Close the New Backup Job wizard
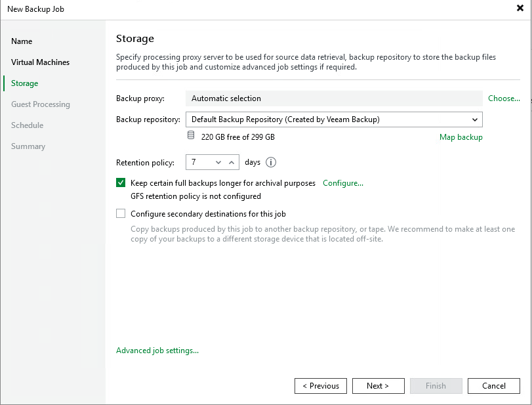 click(522, 9)
